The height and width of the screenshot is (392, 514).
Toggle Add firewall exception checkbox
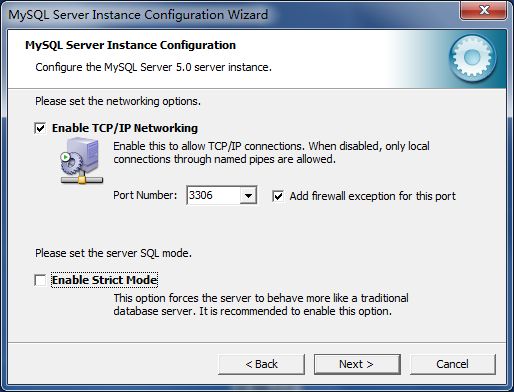click(x=278, y=196)
